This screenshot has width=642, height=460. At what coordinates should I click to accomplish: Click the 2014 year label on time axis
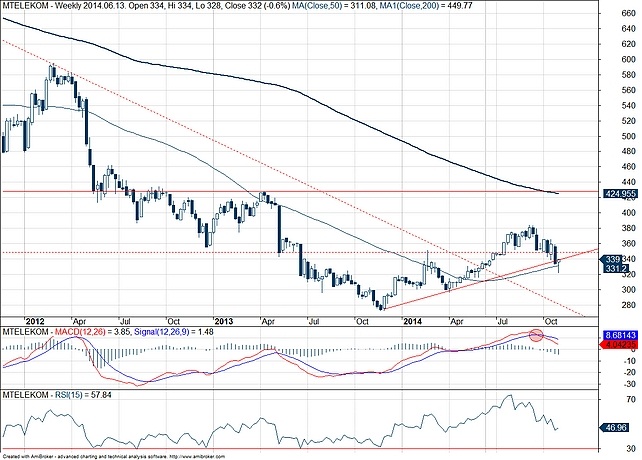[412, 322]
